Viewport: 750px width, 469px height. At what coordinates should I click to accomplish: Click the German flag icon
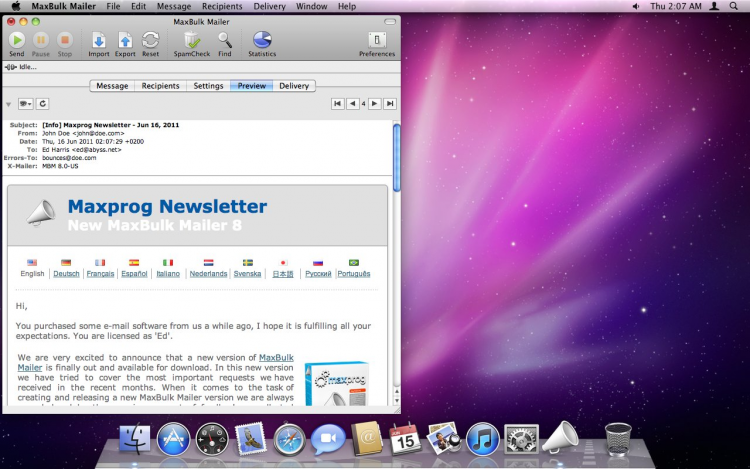tap(66, 262)
